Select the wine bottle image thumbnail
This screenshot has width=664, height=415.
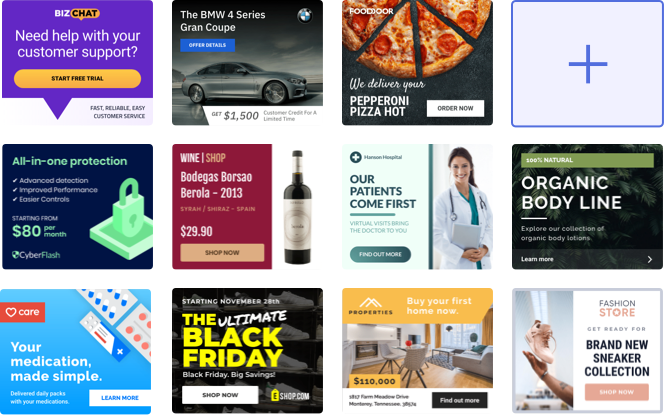coord(298,207)
